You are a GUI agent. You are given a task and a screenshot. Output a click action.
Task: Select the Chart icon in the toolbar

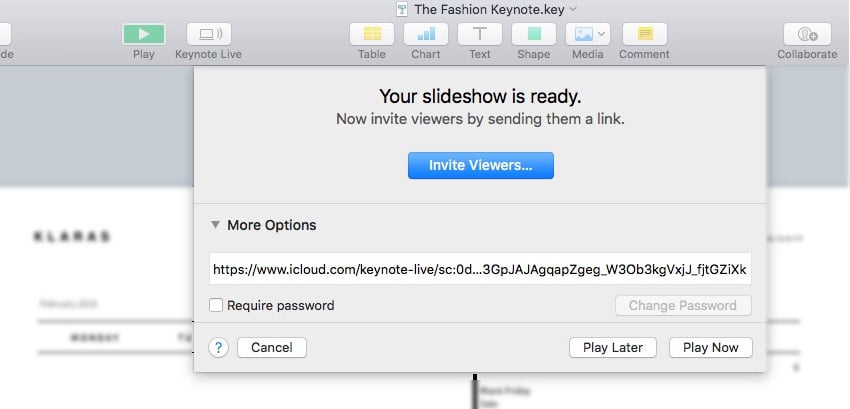[x=426, y=33]
